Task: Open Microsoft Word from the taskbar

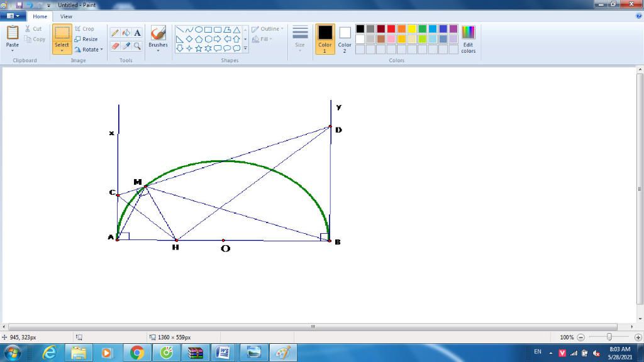Action: pos(223,353)
